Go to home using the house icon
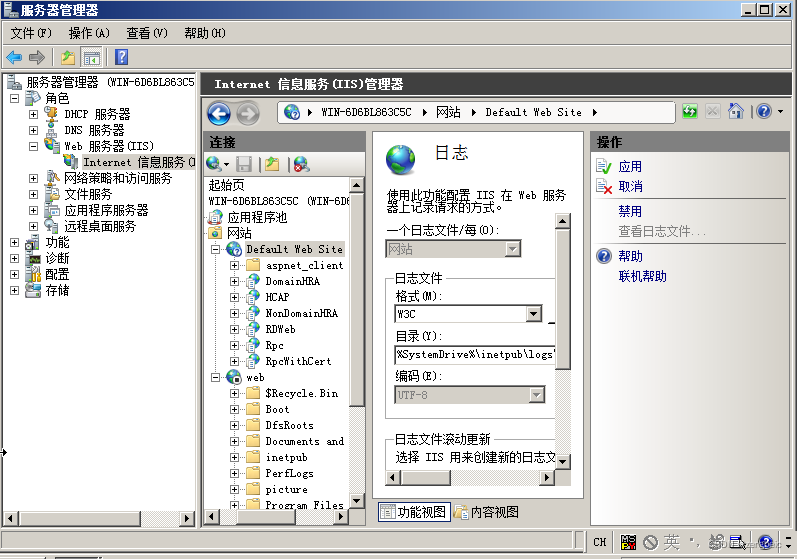This screenshot has width=797, height=559. (x=735, y=111)
